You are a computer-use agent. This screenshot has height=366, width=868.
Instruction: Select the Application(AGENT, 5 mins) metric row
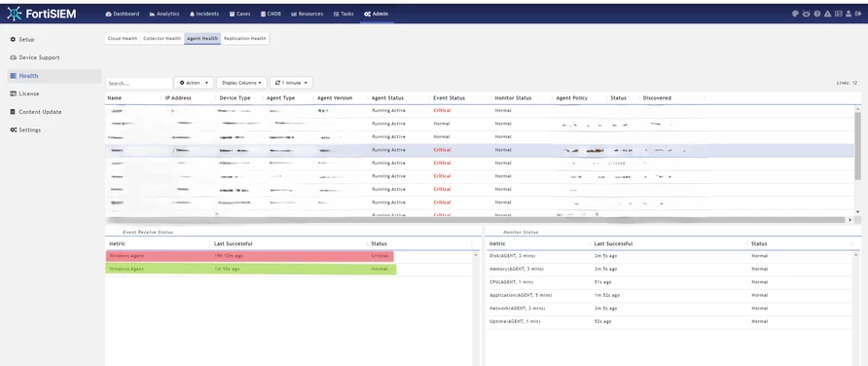point(669,295)
